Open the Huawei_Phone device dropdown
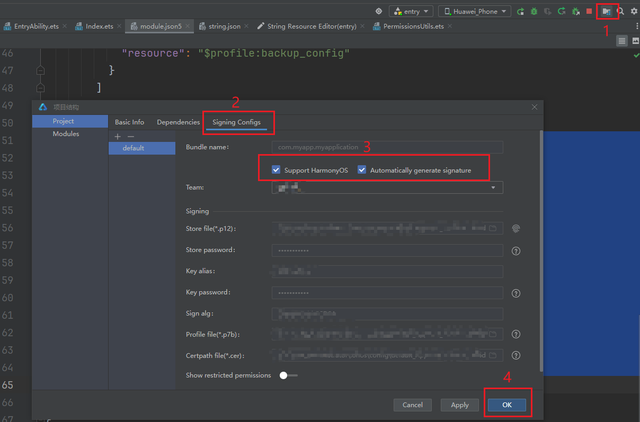Image resolution: width=640 pixels, height=422 pixels. click(x=474, y=11)
